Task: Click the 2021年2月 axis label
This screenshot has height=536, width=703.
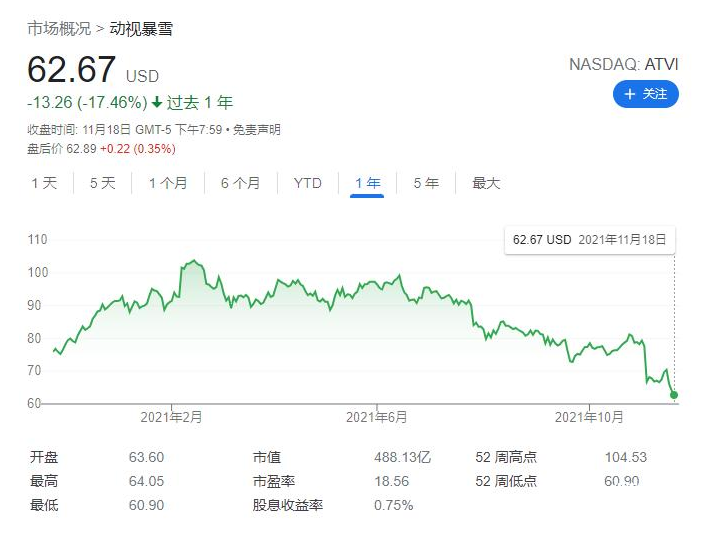Action: point(171,417)
